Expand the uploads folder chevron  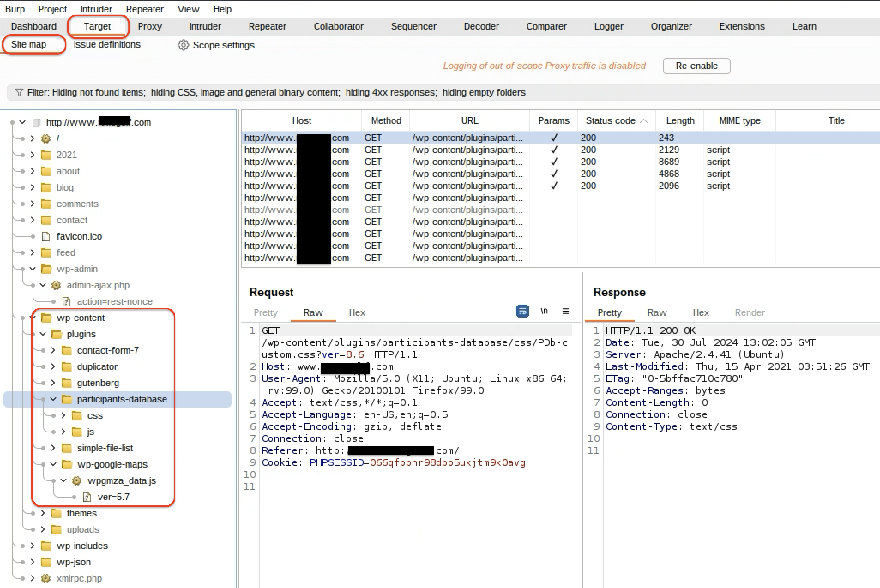pyautogui.click(x=43, y=529)
